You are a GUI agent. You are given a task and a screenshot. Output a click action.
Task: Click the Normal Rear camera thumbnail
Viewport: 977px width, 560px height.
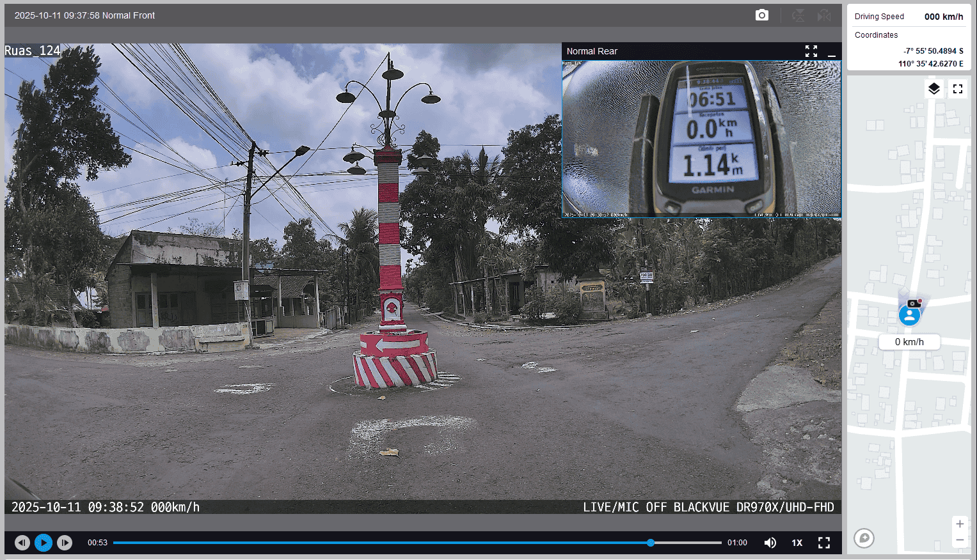point(701,139)
